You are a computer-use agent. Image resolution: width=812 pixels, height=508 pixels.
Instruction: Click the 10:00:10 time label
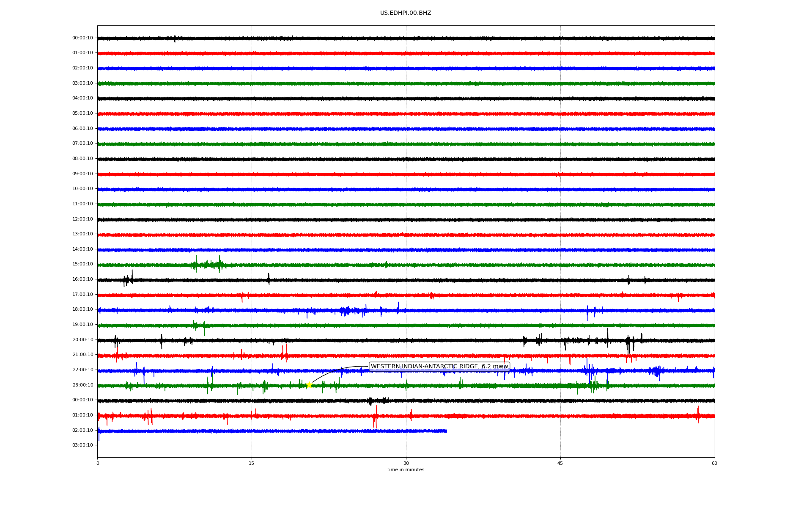tap(82, 189)
